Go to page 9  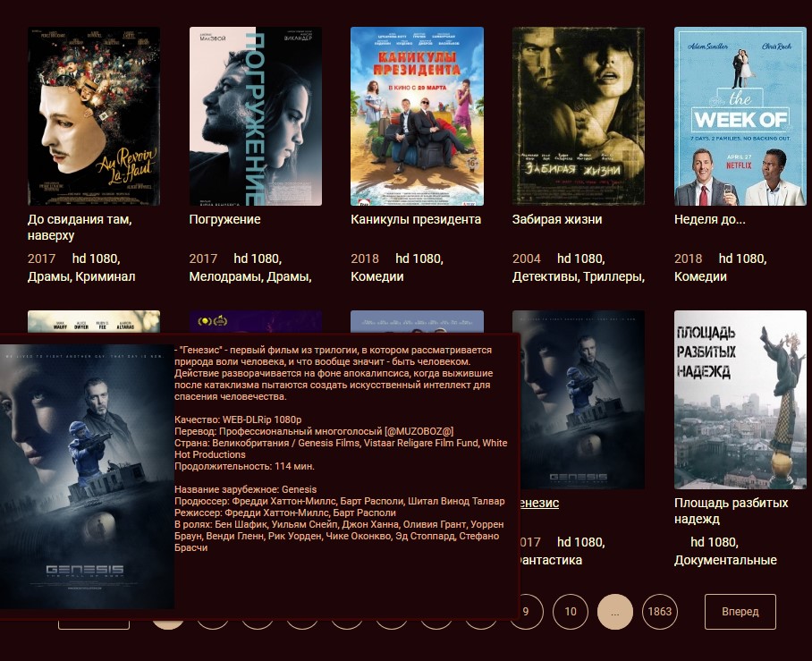[531, 611]
